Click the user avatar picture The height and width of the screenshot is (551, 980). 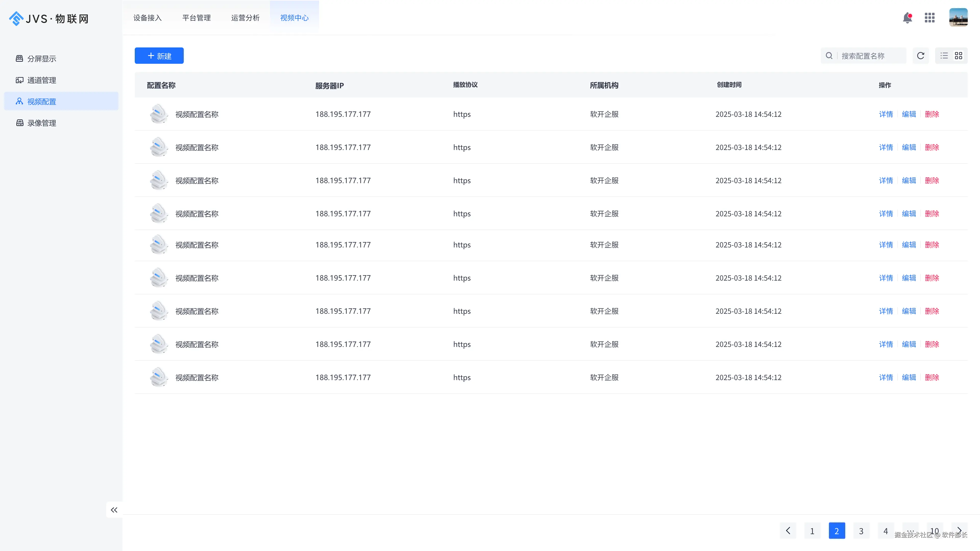pyautogui.click(x=958, y=18)
